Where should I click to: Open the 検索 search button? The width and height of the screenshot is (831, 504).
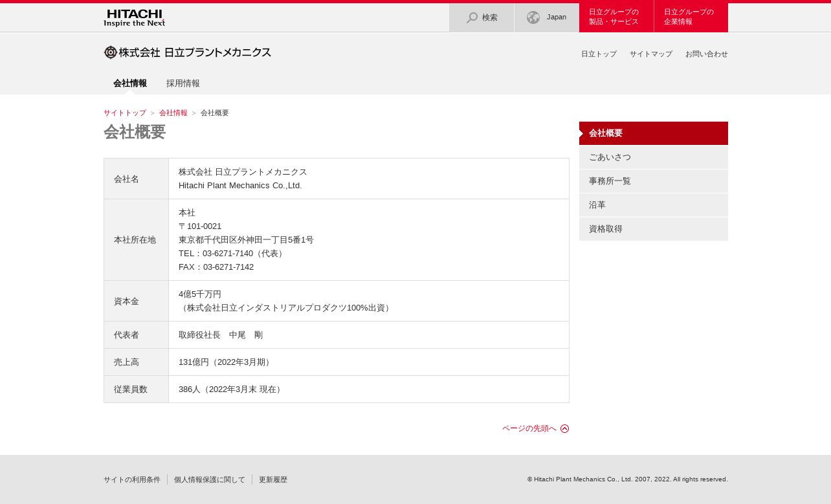point(482,17)
